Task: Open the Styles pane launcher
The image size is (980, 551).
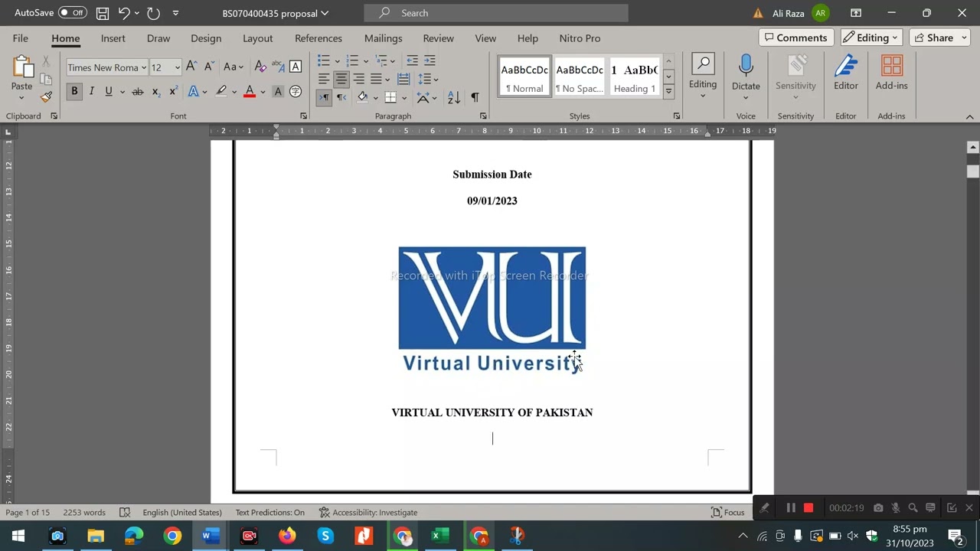Action: click(677, 116)
